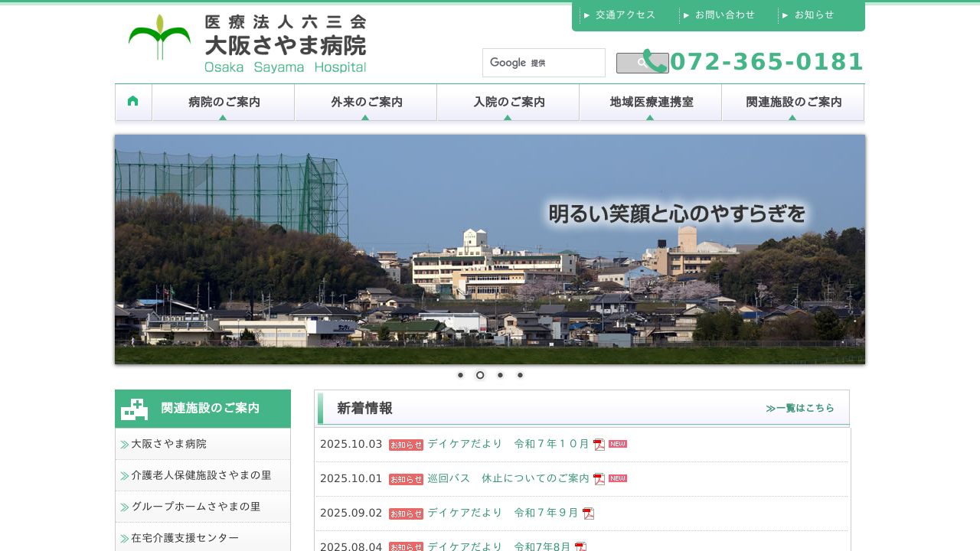Select グループホームさやまの里 in the sidebar
Viewport: 980px width, 551px height.
pos(192,507)
